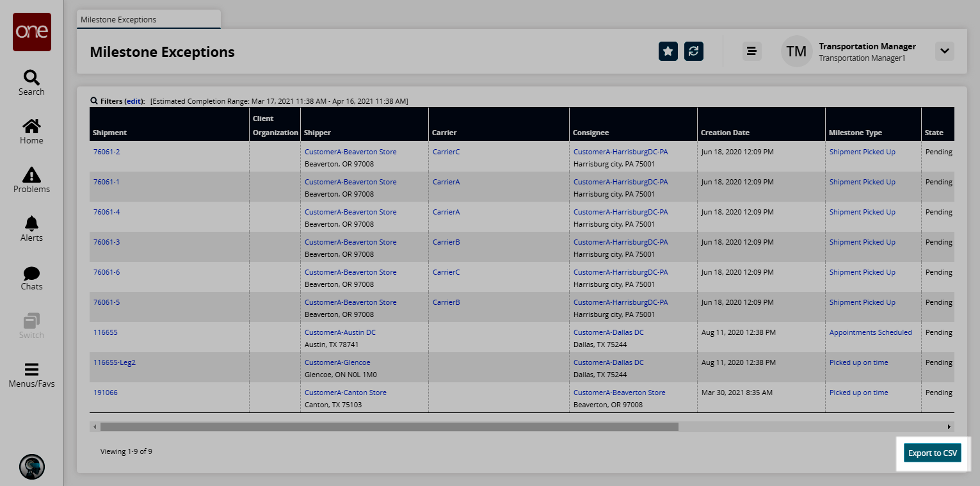
Task: Select the 'Austin, TX 78741' address text
Action: pyautogui.click(x=331, y=344)
